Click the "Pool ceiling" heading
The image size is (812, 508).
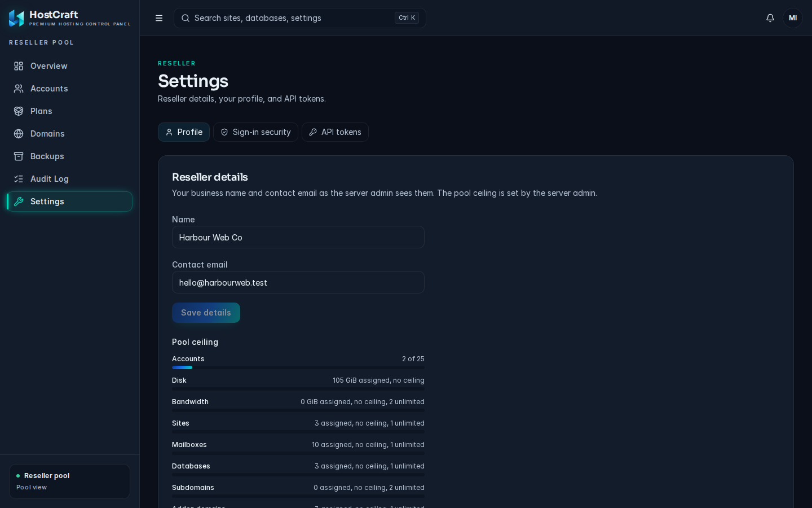pos(195,342)
